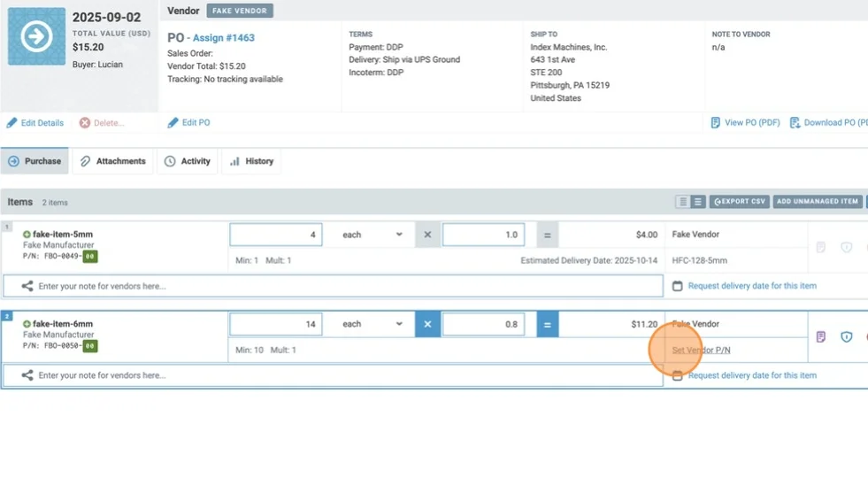Click Set Vendor P/N link
868x486 pixels.
[x=701, y=350]
